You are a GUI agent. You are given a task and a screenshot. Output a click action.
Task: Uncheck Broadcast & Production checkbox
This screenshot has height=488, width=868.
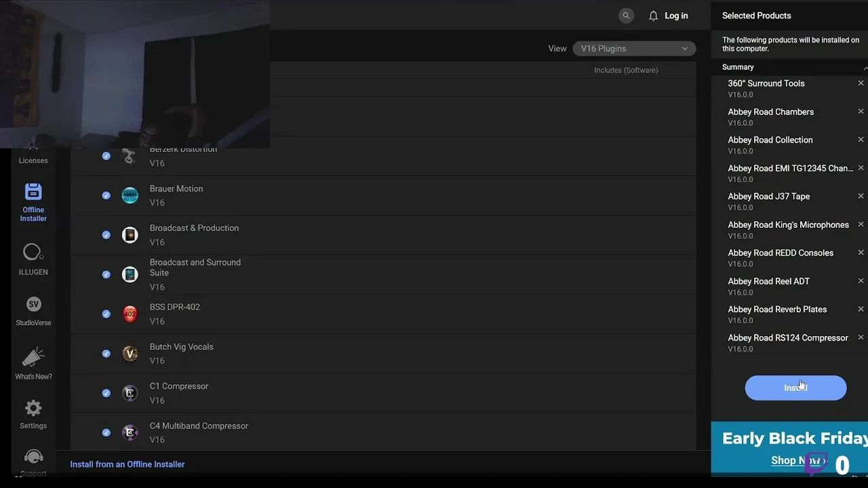(x=106, y=235)
